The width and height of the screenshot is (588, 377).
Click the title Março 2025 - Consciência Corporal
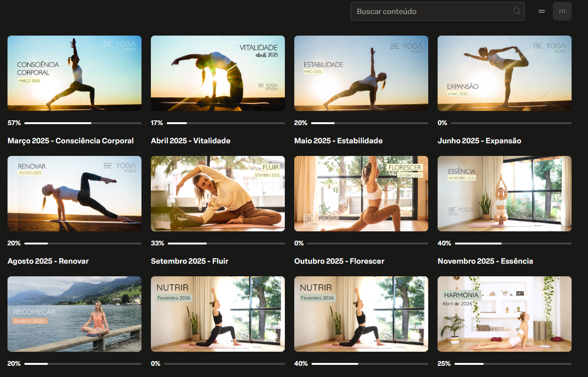(71, 141)
